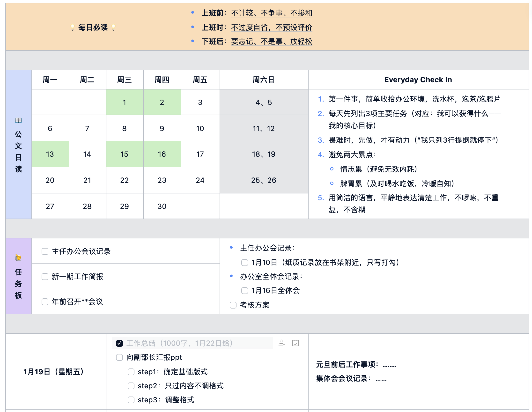The height and width of the screenshot is (412, 532).
Task: Click the person emoji above 任务板
Action: (18, 258)
